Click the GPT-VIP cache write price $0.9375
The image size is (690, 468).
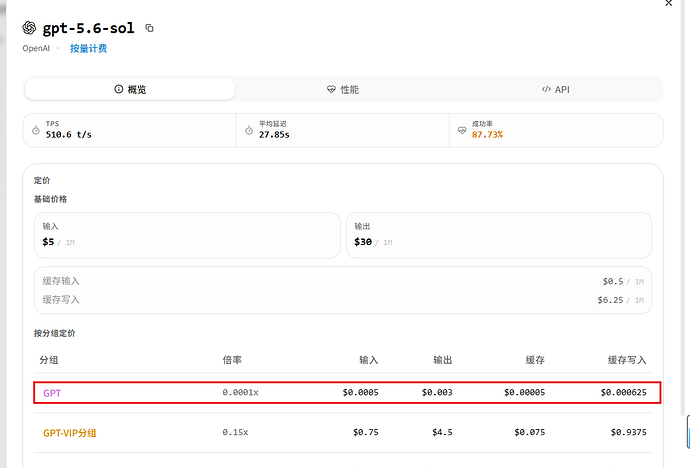pos(629,432)
